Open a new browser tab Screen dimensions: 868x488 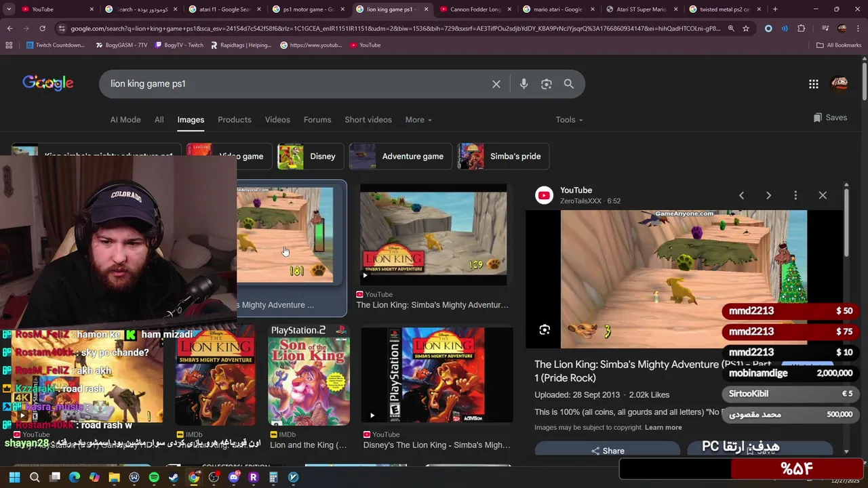click(x=775, y=9)
